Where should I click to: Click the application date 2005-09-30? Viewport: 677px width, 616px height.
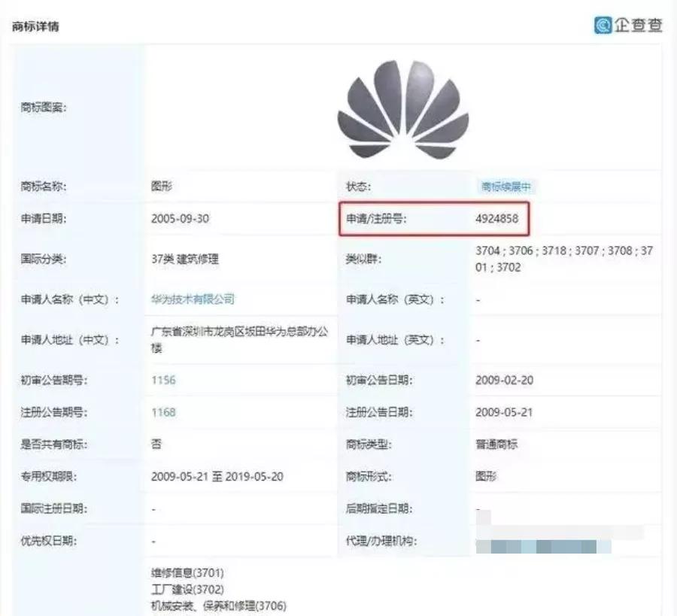(x=180, y=218)
